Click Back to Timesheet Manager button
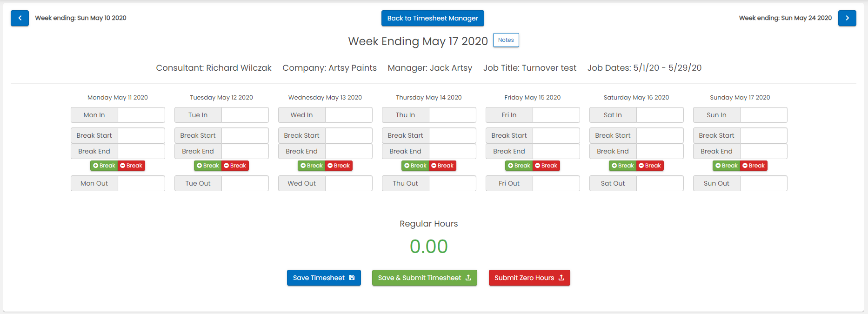The height and width of the screenshot is (314, 868). (433, 18)
